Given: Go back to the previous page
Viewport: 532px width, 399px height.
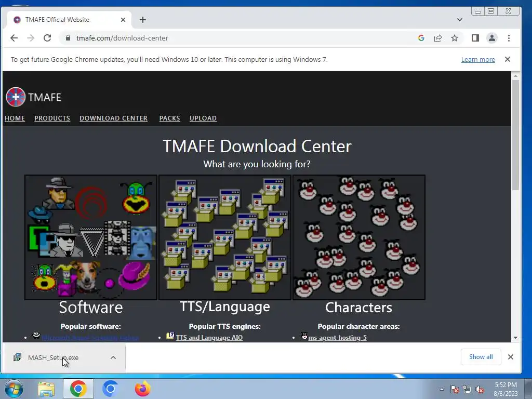Looking at the screenshot, I should 14,38.
